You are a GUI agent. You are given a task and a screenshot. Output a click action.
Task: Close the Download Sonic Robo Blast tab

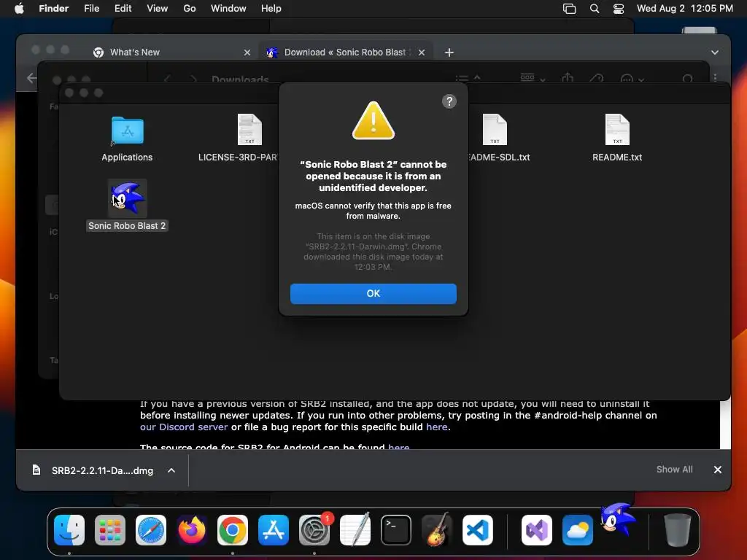[421, 52]
